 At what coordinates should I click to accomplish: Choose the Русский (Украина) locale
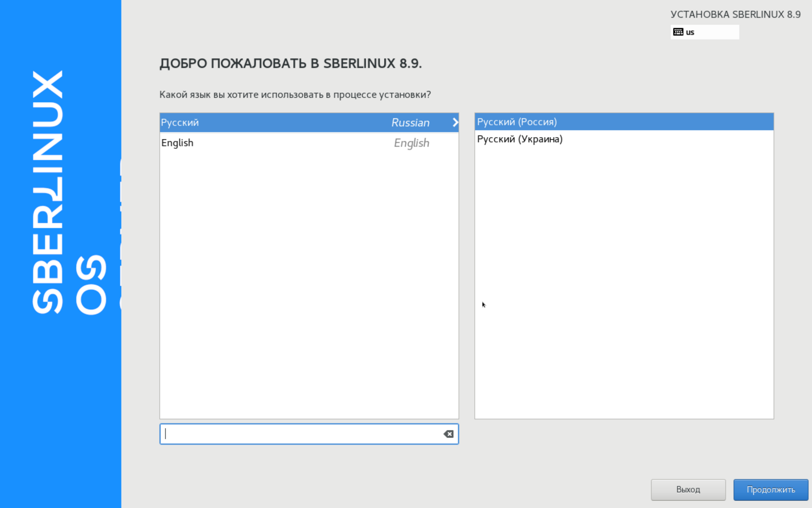[520, 139]
